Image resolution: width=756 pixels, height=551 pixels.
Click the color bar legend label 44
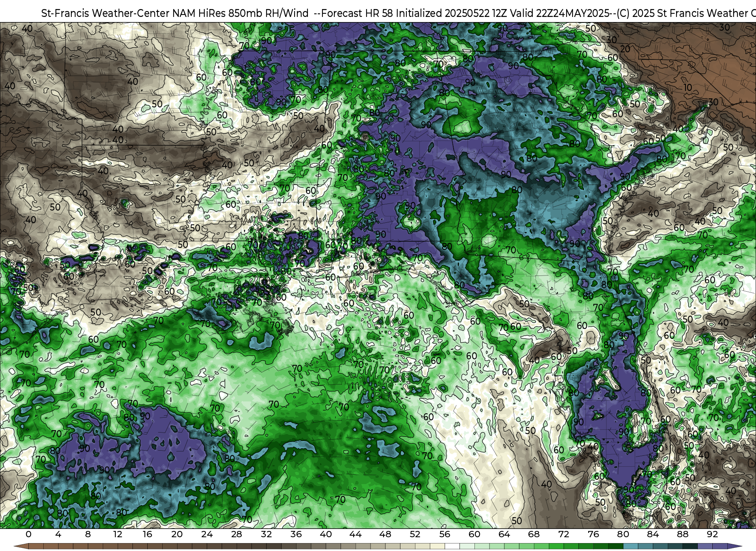click(x=356, y=534)
